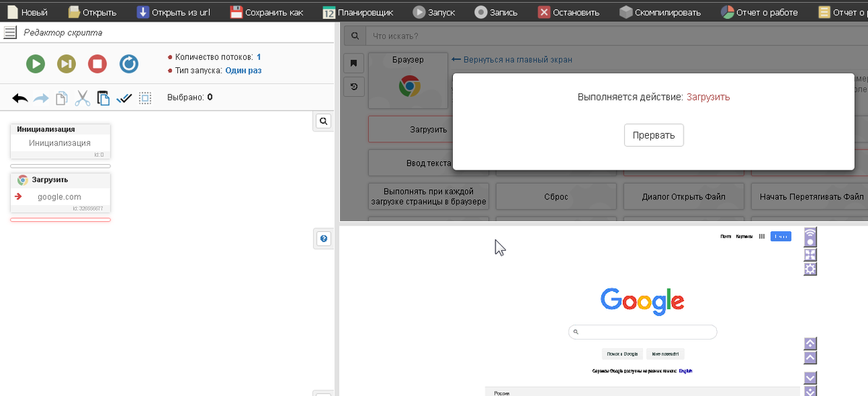Click the thread count value 1

point(258,56)
